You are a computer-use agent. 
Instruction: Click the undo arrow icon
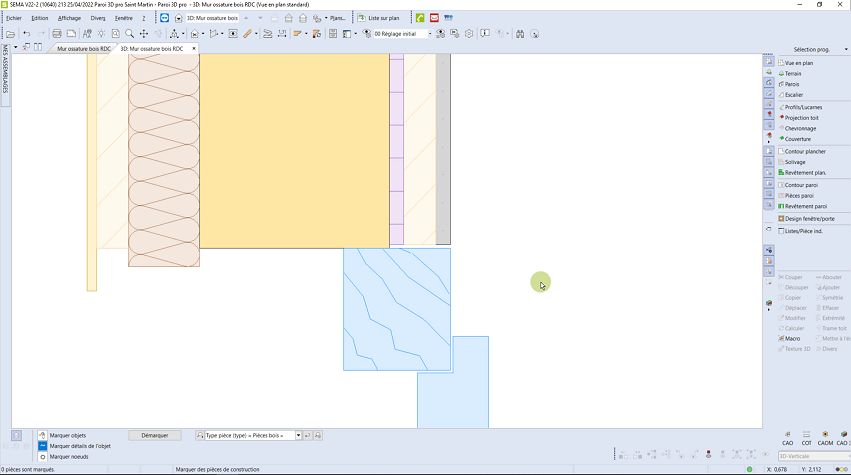click(26, 34)
